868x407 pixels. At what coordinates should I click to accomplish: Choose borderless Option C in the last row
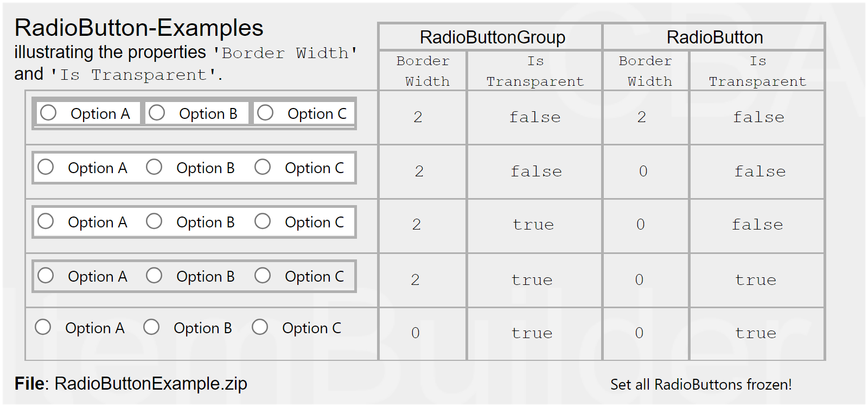pos(260,327)
